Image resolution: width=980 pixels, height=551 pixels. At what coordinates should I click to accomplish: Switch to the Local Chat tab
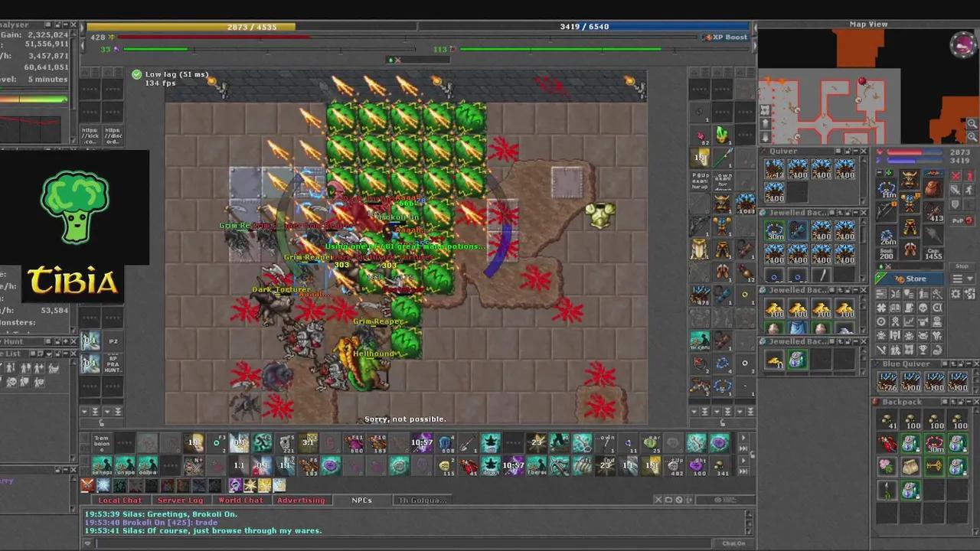pyautogui.click(x=120, y=500)
